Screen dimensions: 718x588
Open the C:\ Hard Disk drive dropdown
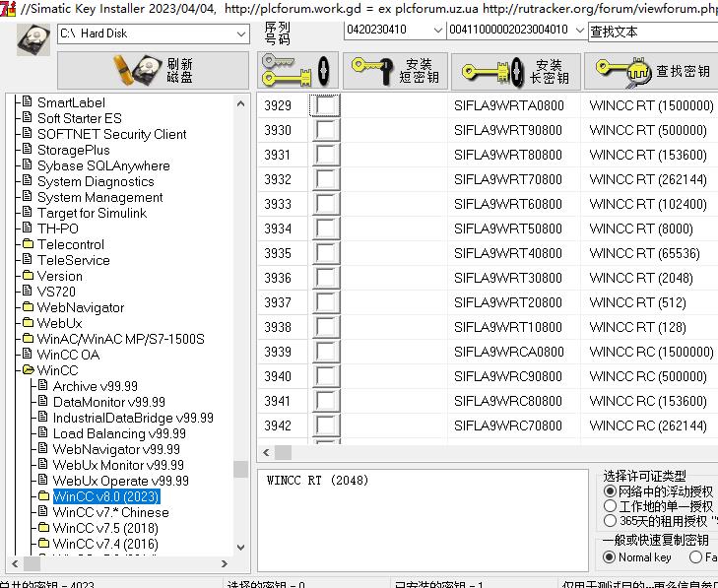(x=241, y=33)
